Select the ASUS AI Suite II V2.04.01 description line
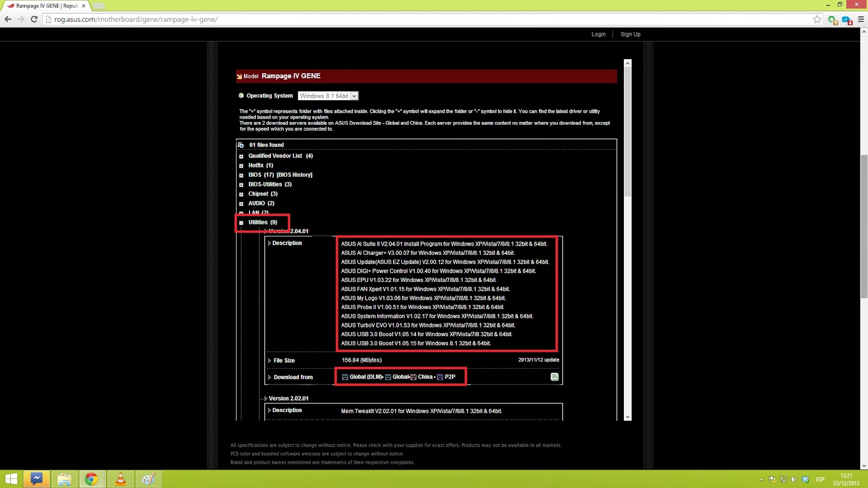Image resolution: width=868 pixels, height=488 pixels. (444, 244)
